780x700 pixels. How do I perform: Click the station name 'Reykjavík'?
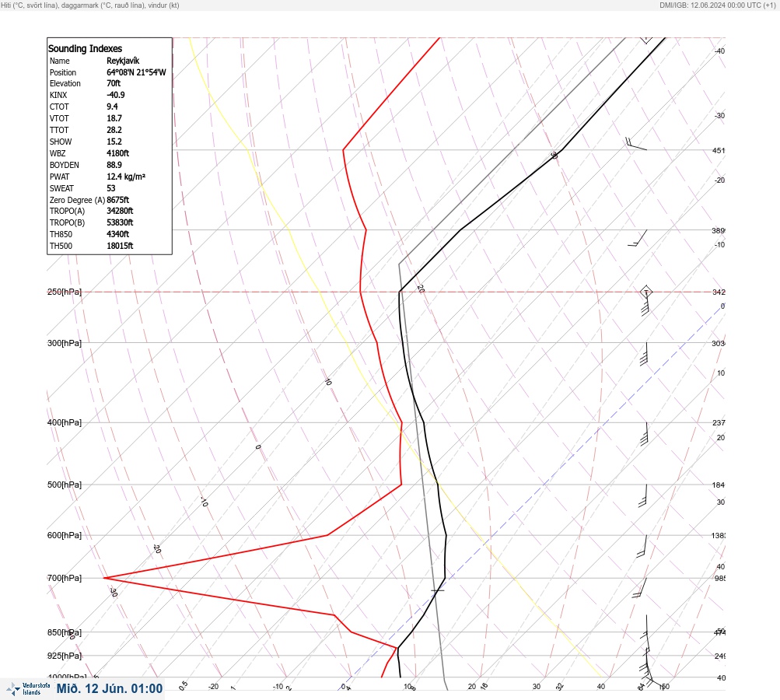click(x=123, y=61)
